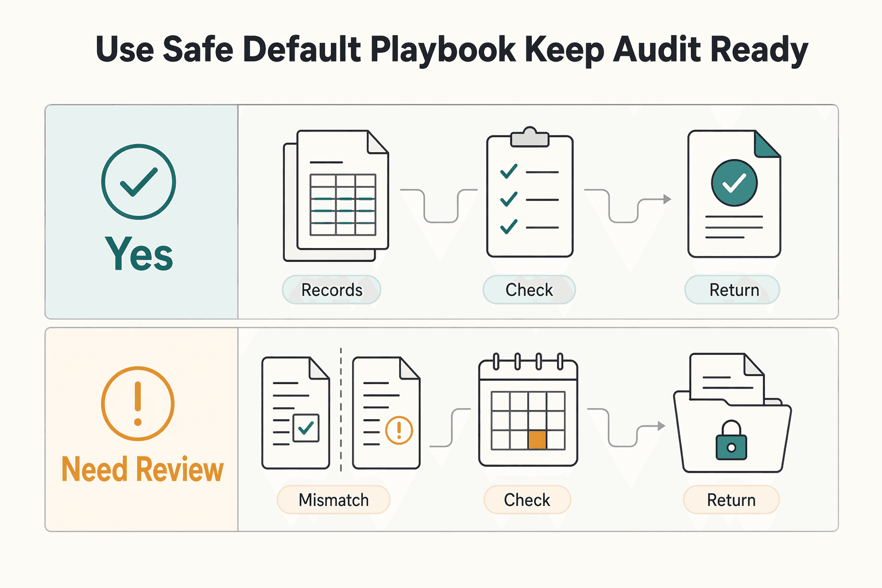Select the Check pill in the Yes row
The width and height of the screenshot is (882, 588).
[529, 290]
